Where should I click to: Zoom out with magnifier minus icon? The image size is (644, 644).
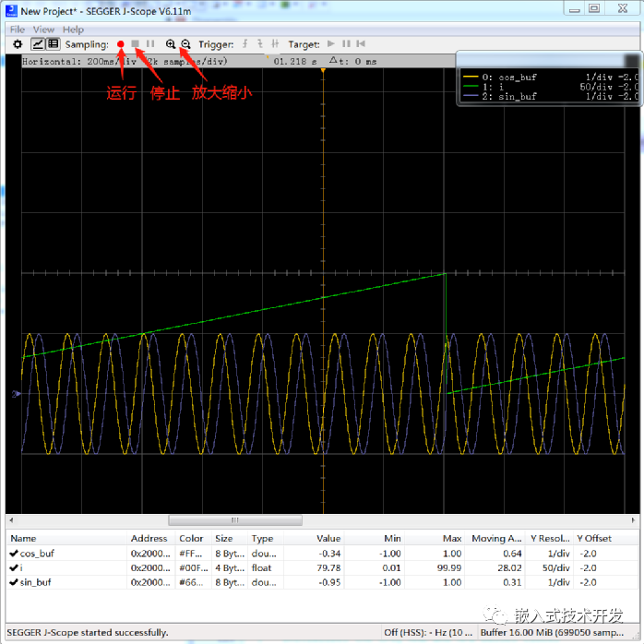pos(185,44)
